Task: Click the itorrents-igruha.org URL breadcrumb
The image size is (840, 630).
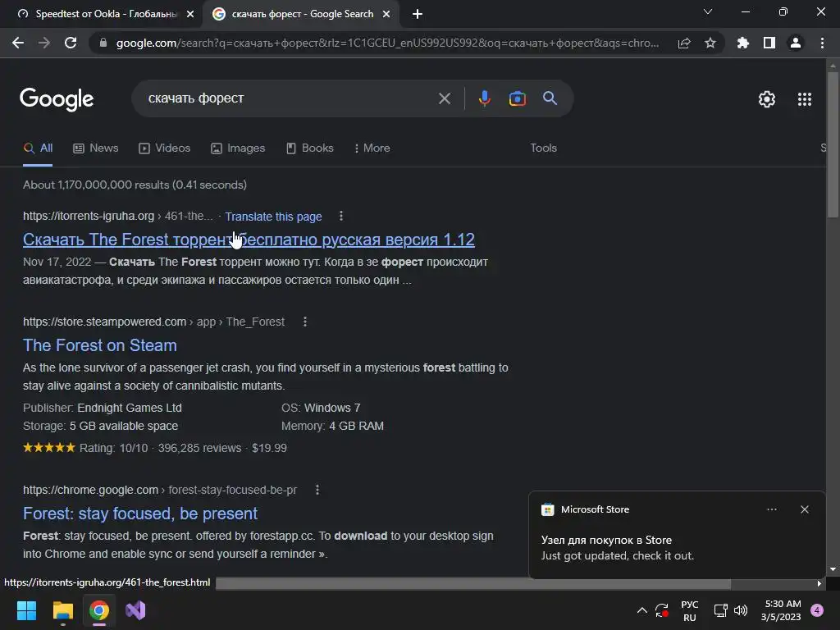Action: pyautogui.click(x=118, y=216)
